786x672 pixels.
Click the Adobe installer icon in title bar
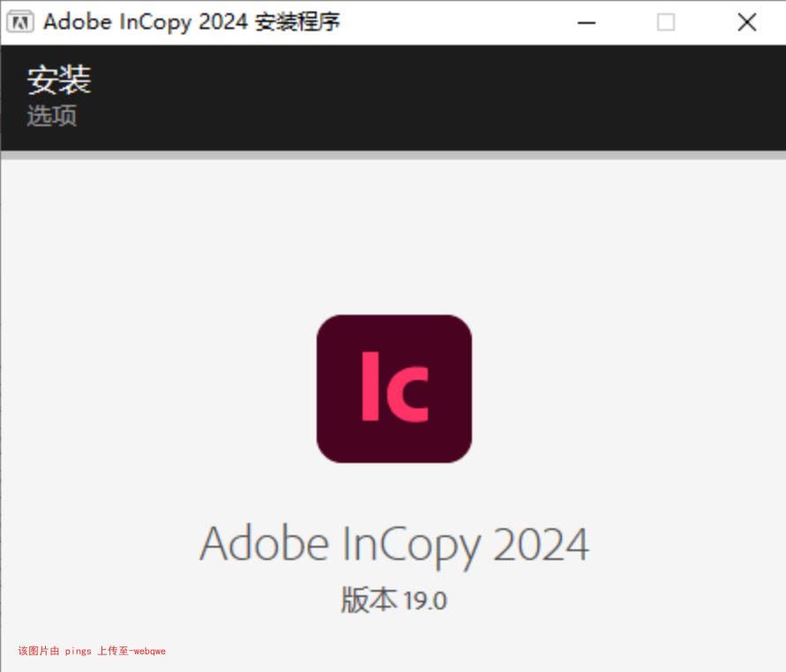(x=20, y=22)
